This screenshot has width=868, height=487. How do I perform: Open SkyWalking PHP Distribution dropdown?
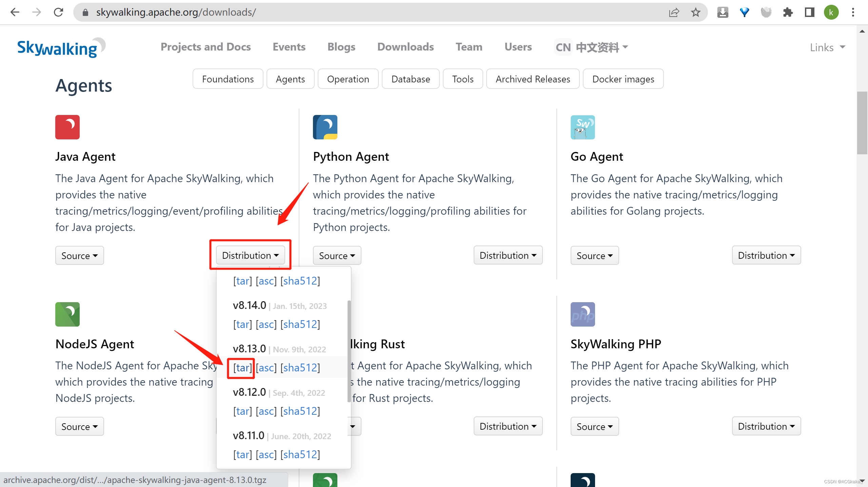766,426
